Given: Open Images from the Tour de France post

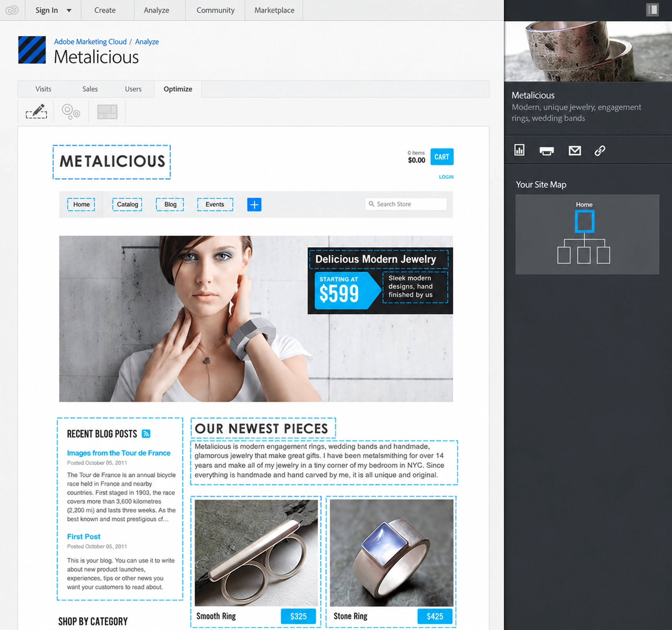Looking at the screenshot, I should coord(119,453).
